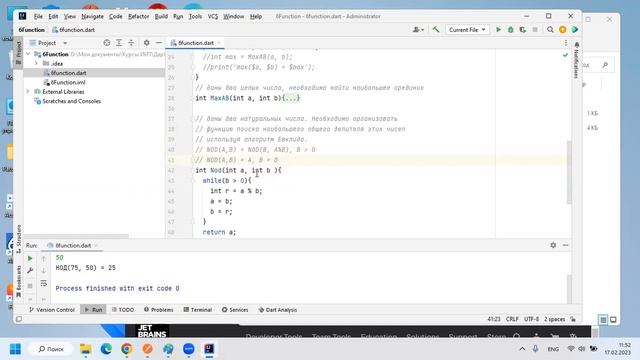Run the current file with green play button
640x360 pixels.
pyautogui.click(x=498, y=30)
